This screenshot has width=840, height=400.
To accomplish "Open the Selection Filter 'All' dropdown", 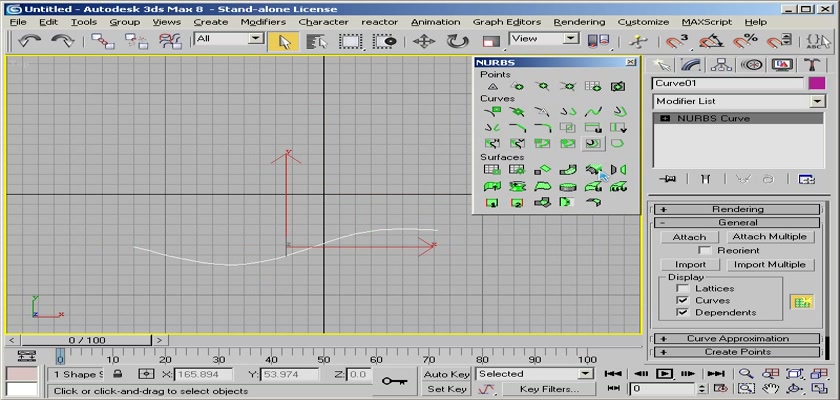I will [257, 38].
